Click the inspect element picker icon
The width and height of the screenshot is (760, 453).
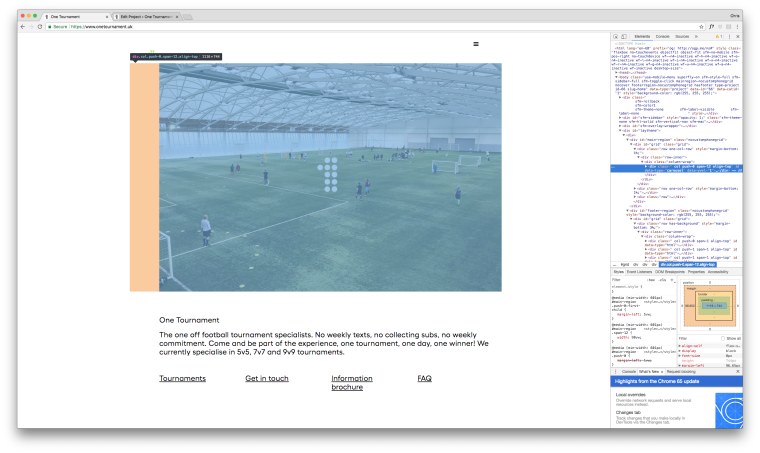click(617, 36)
